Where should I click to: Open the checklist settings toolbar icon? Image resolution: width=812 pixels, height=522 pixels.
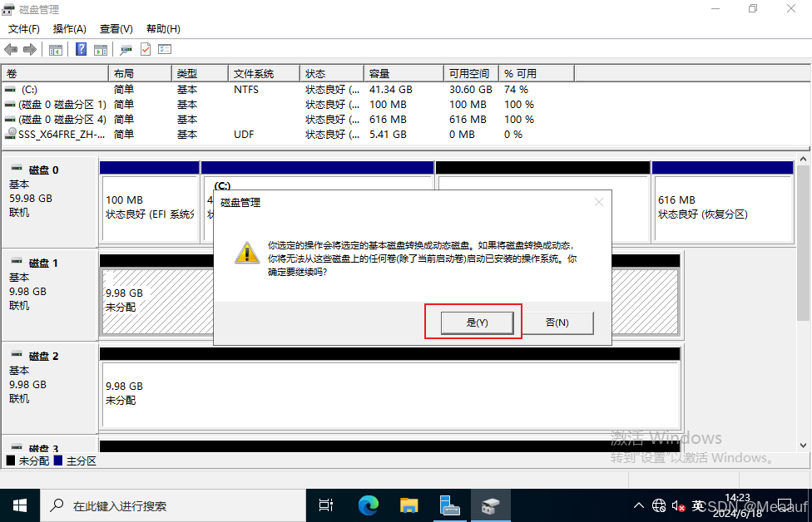[165, 49]
